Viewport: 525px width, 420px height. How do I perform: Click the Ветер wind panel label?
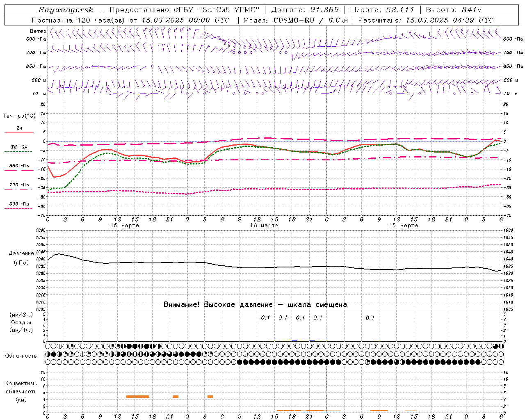pyautogui.click(x=38, y=31)
